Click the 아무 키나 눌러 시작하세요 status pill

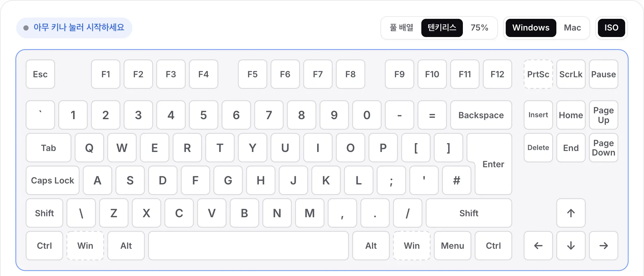click(74, 28)
